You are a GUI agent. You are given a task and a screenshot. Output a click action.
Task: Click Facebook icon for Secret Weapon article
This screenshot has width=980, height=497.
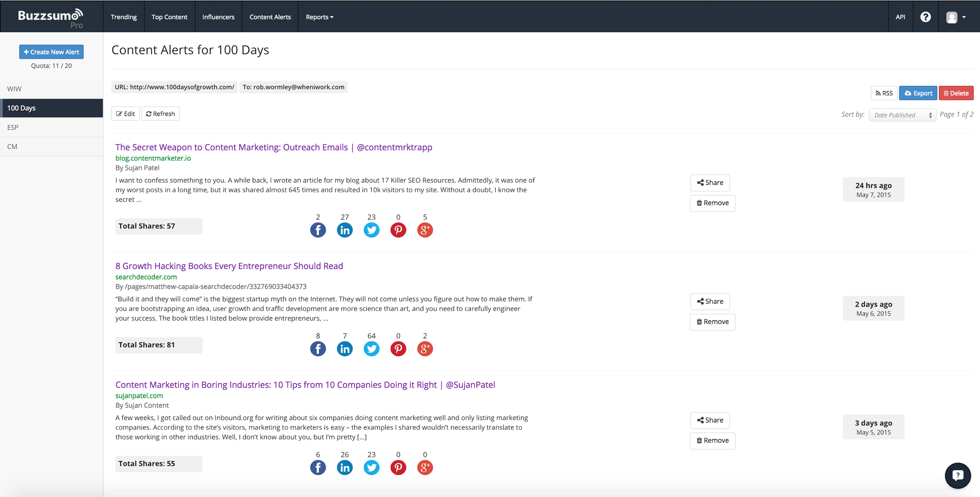(x=318, y=230)
